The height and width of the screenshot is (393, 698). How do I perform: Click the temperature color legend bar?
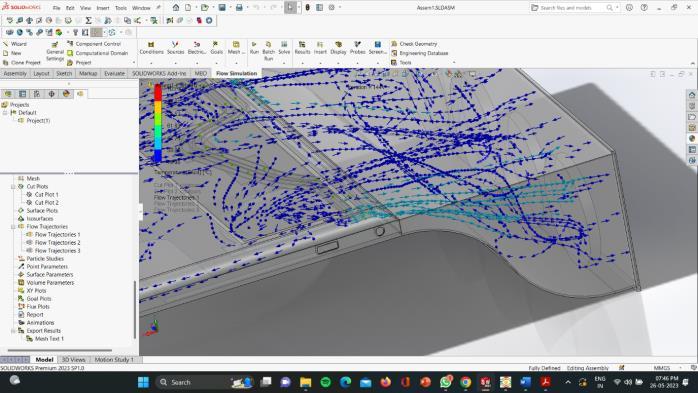pos(158,123)
